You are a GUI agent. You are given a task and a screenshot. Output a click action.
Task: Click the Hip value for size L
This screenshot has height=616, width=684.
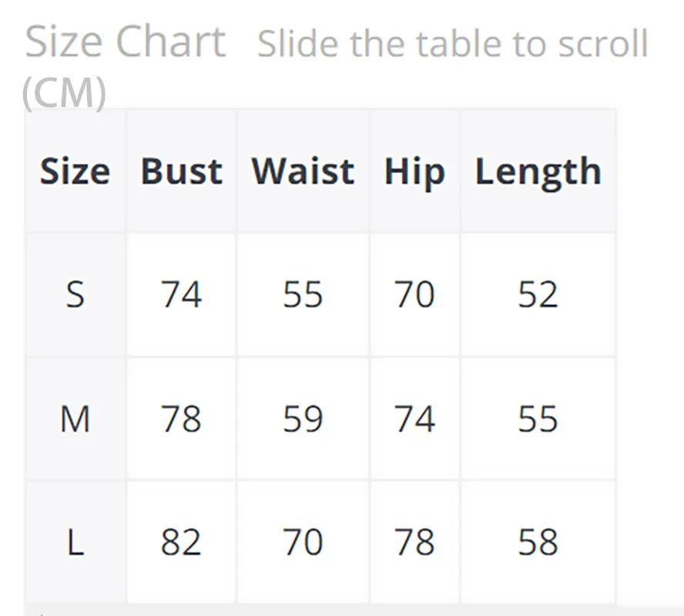[x=414, y=542]
